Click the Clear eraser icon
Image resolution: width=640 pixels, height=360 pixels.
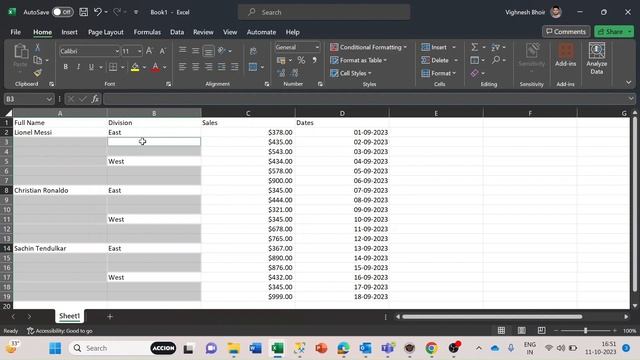tap(474, 73)
